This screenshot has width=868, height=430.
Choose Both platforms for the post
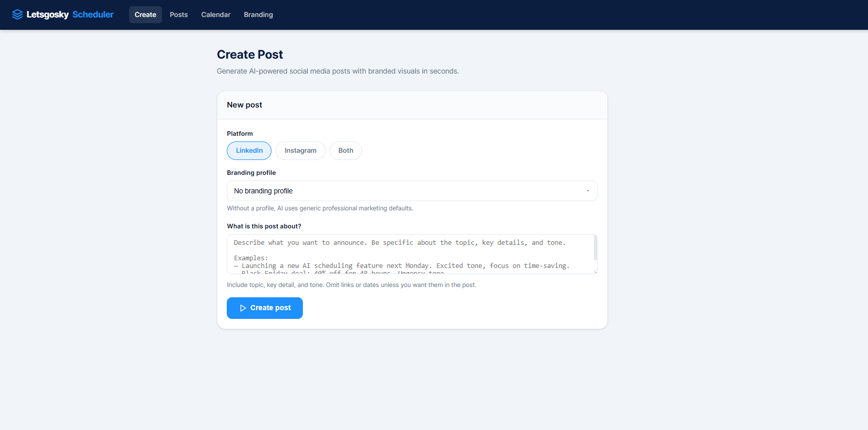point(345,150)
